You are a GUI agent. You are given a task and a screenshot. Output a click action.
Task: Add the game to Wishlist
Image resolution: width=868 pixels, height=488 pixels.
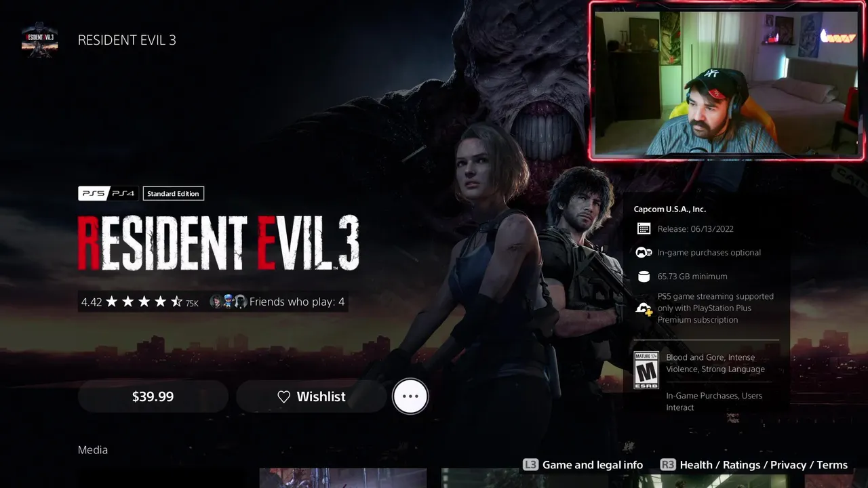(x=311, y=396)
